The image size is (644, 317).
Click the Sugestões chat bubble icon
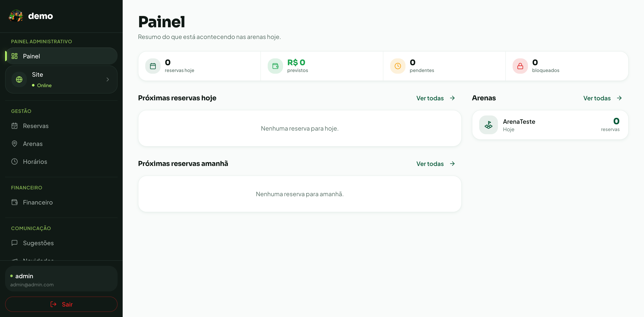pos(14,243)
